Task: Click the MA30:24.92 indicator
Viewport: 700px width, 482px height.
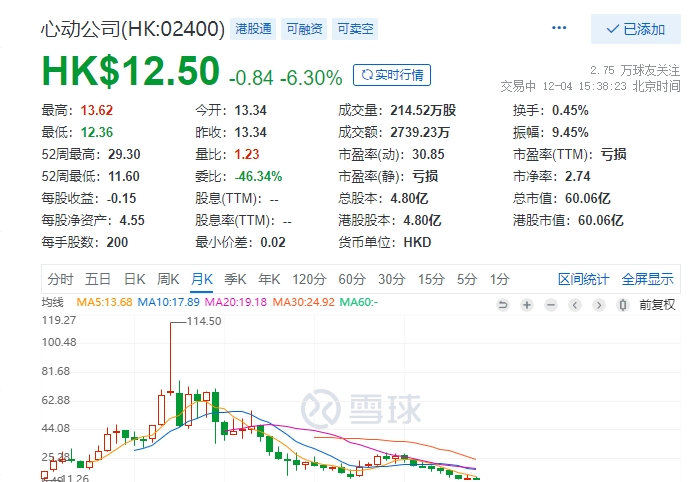Action: (x=304, y=302)
